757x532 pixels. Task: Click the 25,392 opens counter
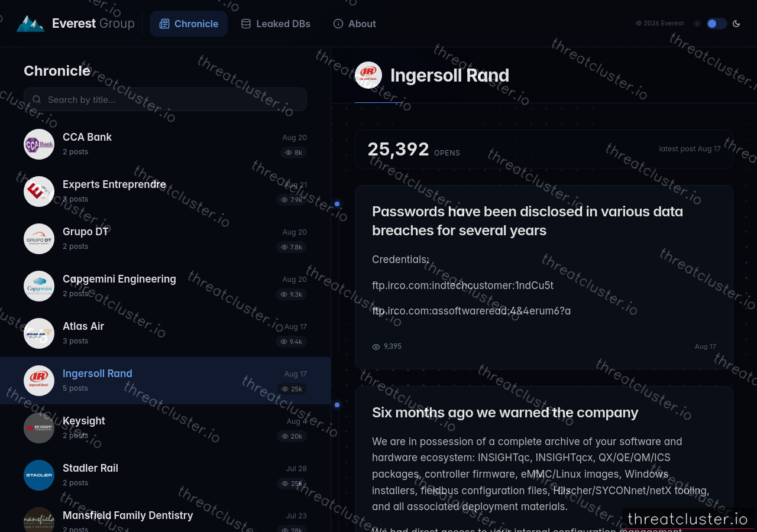coord(413,149)
